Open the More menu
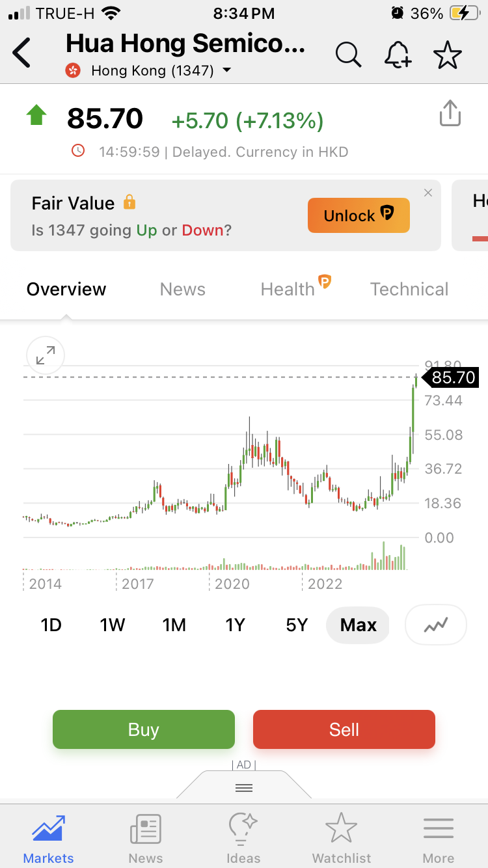The image size is (488, 868). tap(439, 839)
